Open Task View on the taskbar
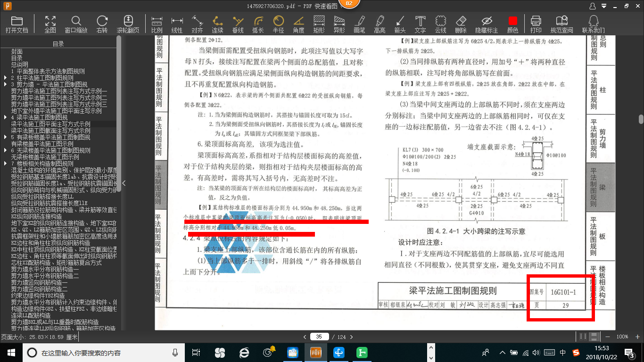This screenshot has height=362, width=644. click(196, 352)
